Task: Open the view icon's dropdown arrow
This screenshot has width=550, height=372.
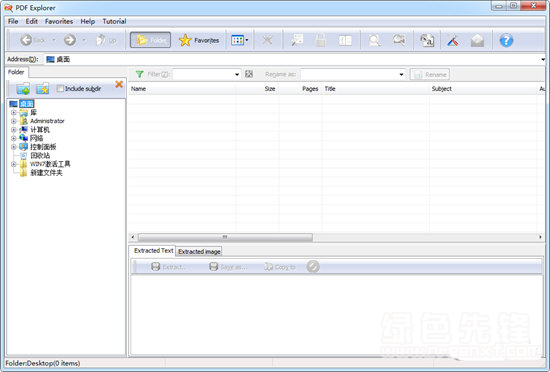Action: click(247, 40)
